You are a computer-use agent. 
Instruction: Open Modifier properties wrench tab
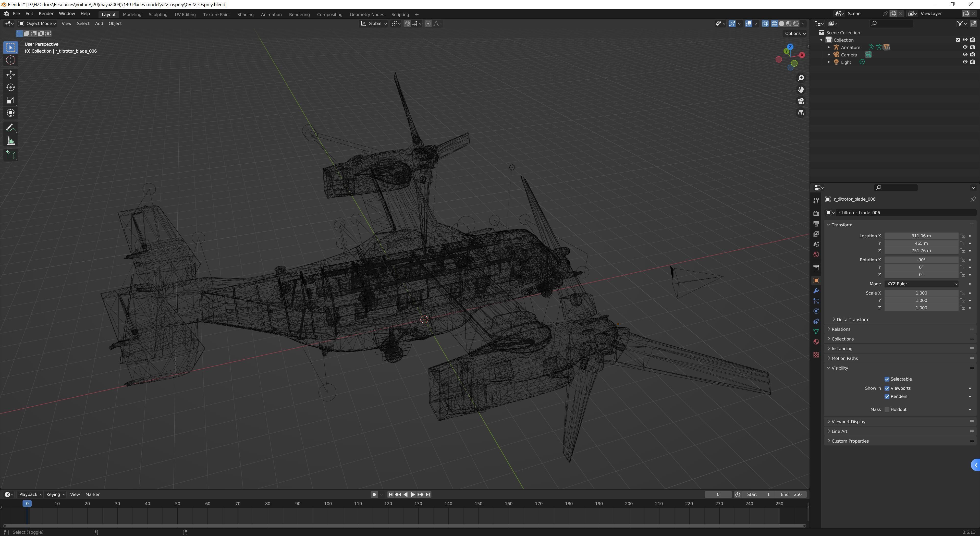tap(816, 291)
